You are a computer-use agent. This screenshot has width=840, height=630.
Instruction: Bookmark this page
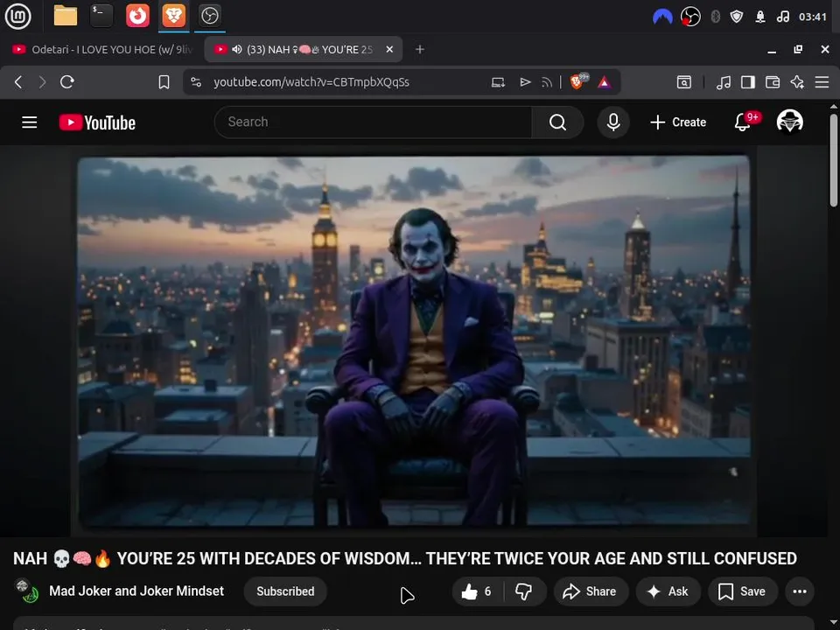164,82
